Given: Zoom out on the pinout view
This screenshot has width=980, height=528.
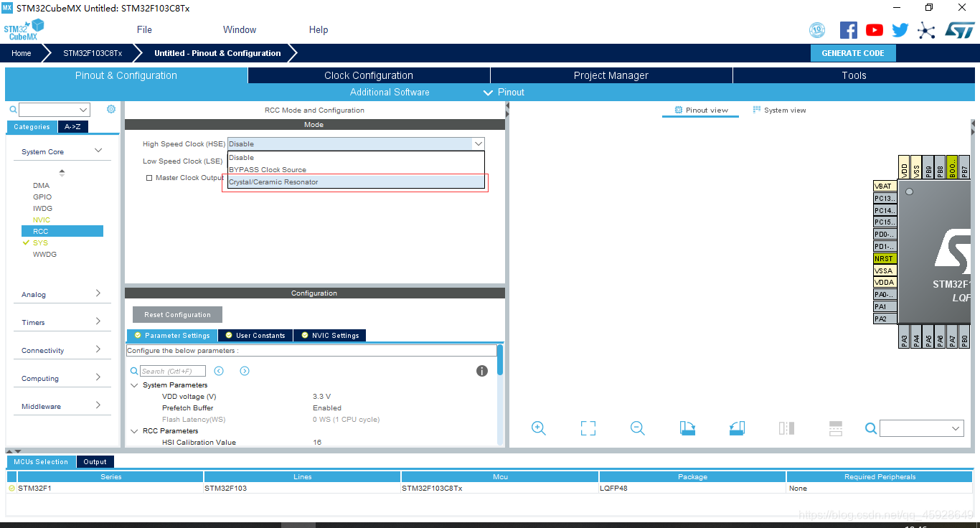Looking at the screenshot, I should pos(638,428).
